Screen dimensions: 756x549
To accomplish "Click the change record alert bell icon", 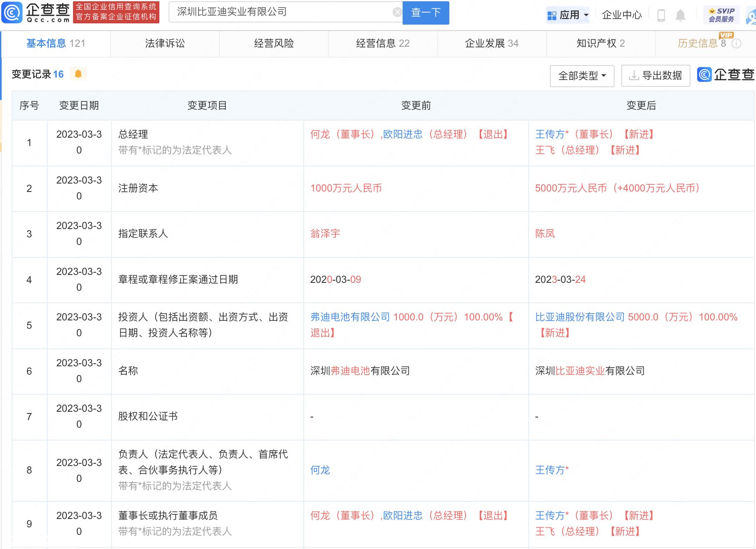I will tap(78, 74).
